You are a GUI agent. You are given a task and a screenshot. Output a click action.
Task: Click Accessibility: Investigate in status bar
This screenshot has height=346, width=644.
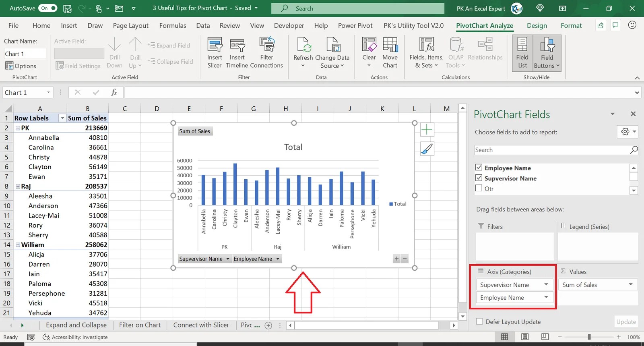pos(75,337)
